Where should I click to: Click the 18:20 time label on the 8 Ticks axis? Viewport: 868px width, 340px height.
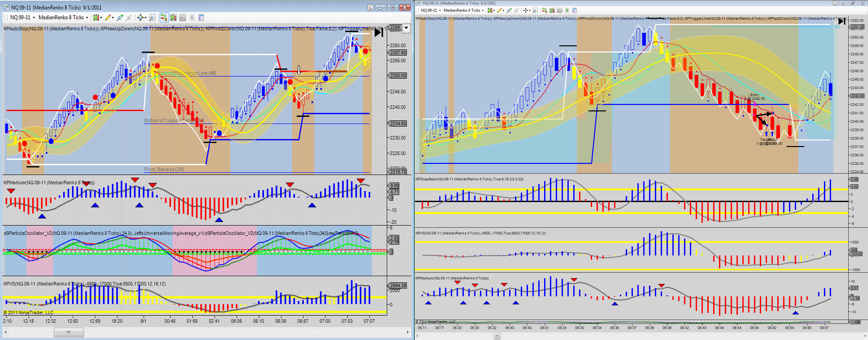click(x=117, y=321)
